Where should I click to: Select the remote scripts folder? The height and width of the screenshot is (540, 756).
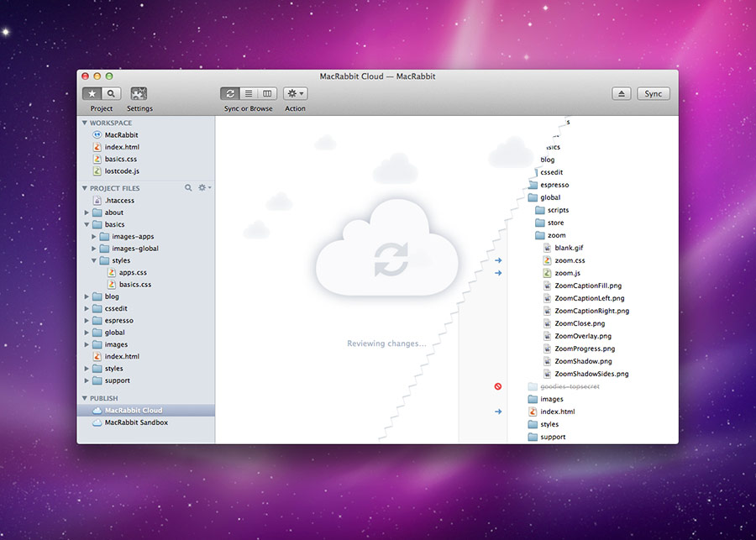pos(552,210)
